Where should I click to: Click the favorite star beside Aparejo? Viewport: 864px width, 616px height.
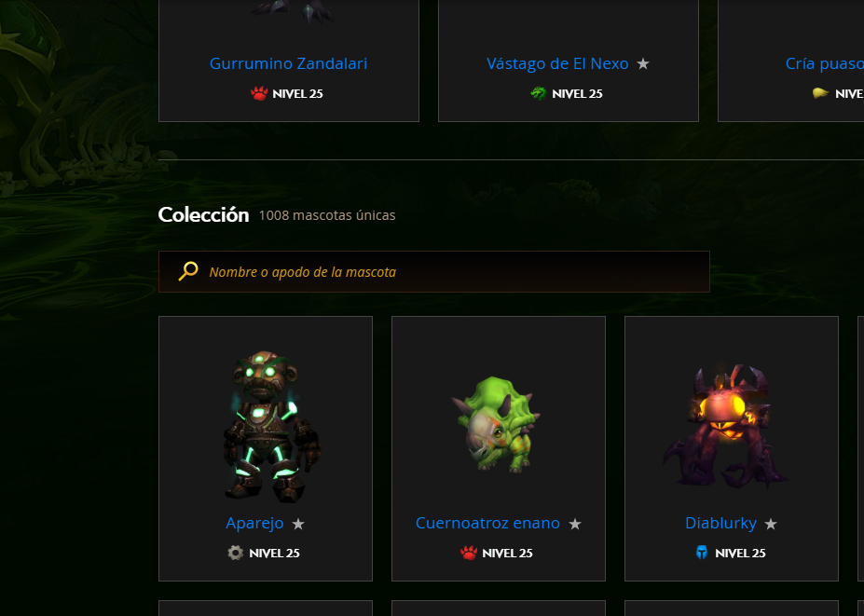(298, 524)
